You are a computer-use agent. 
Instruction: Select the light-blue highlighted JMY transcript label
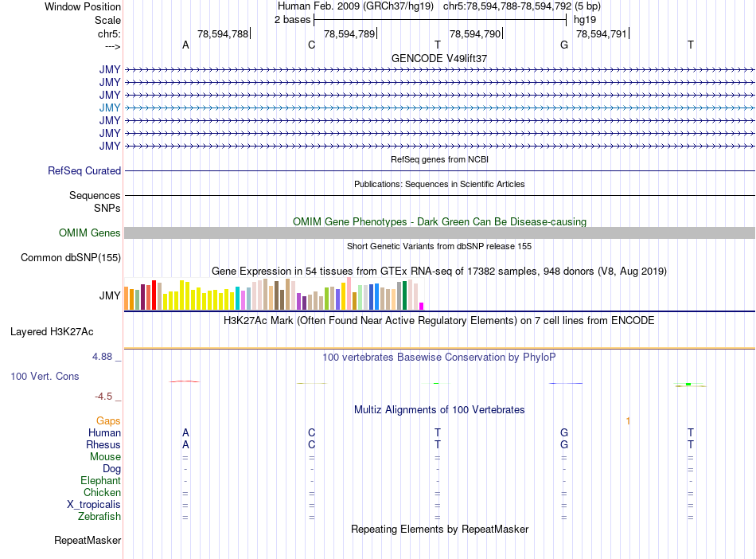pyautogui.click(x=110, y=107)
